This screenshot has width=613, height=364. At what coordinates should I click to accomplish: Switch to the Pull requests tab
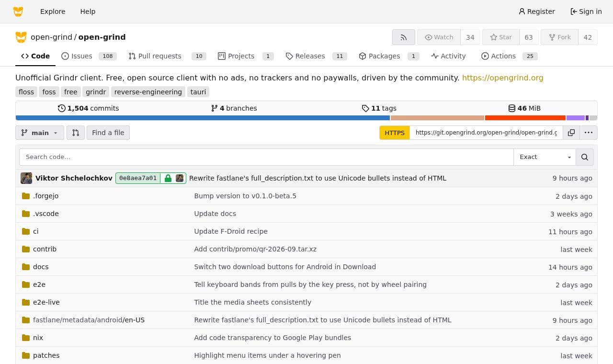167,56
